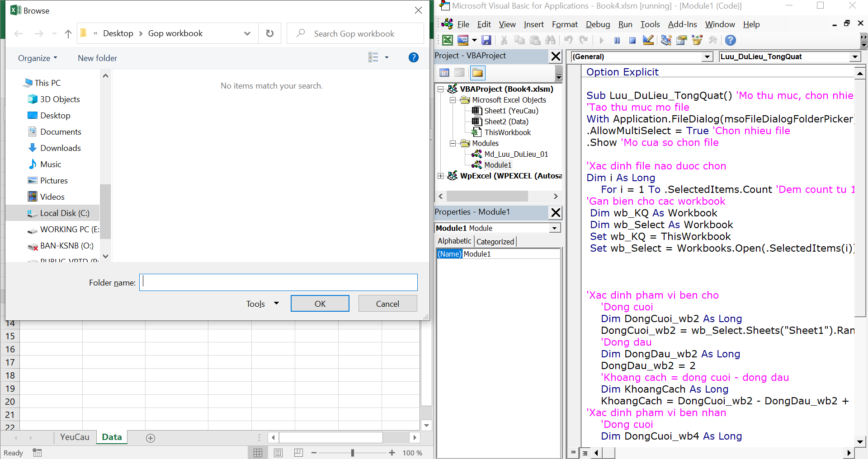
Task: Stop the macro with the Reset icon
Action: click(632, 40)
